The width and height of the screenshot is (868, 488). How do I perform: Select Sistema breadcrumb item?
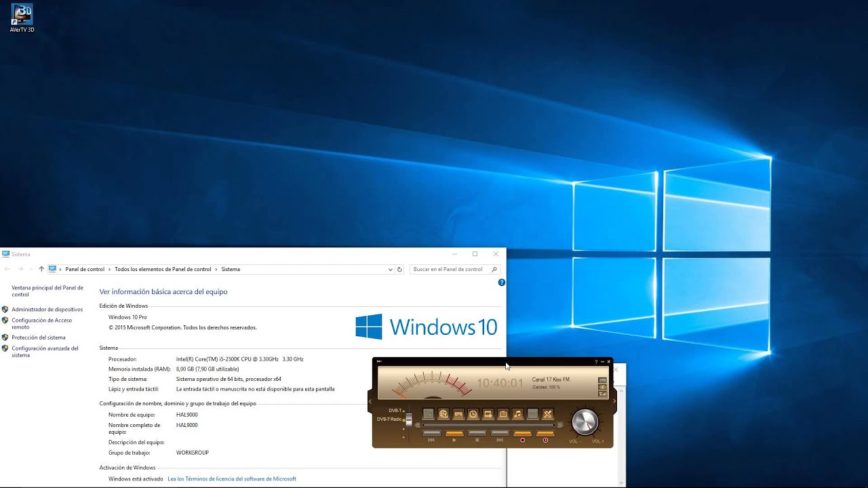pos(231,269)
